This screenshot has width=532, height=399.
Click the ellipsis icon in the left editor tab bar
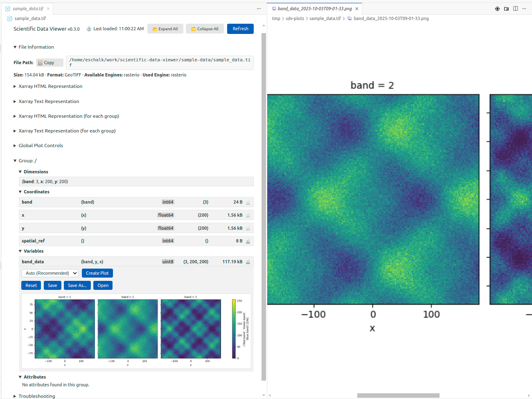[259, 9]
